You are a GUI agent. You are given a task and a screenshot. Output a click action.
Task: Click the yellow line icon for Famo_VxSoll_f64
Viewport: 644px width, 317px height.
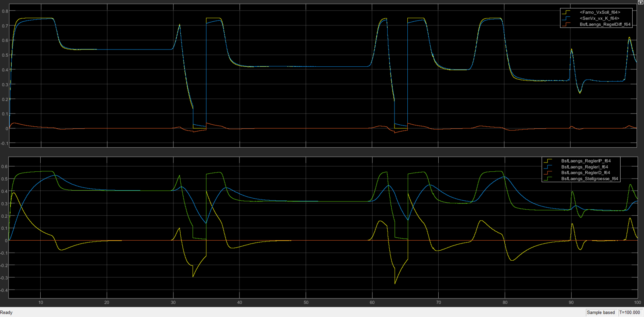point(566,12)
